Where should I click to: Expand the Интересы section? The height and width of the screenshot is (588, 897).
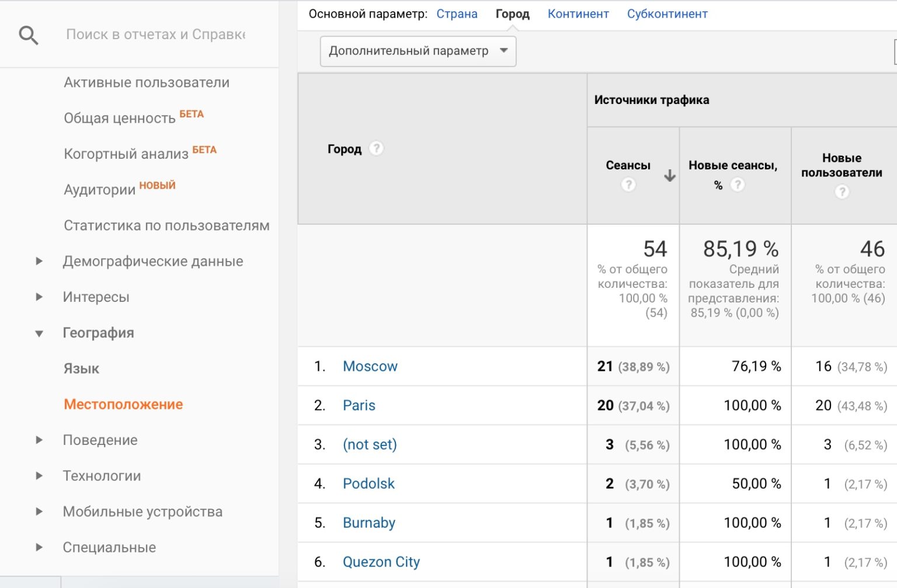[39, 297]
